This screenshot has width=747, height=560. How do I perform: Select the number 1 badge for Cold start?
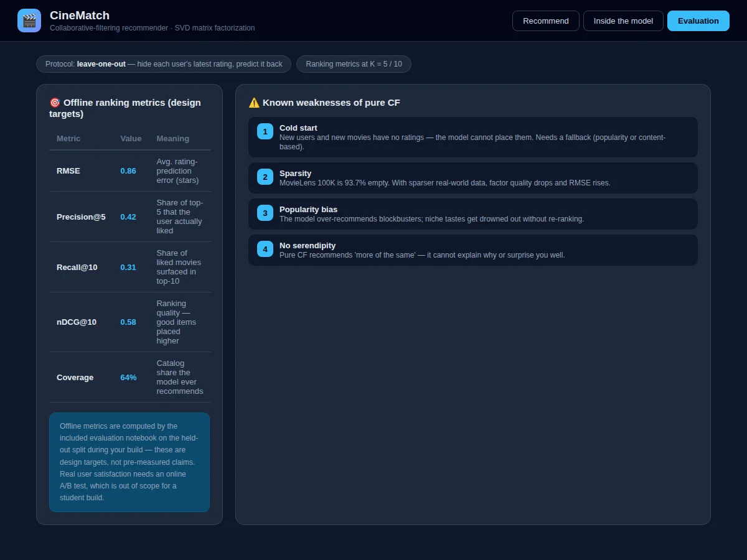tap(265, 131)
